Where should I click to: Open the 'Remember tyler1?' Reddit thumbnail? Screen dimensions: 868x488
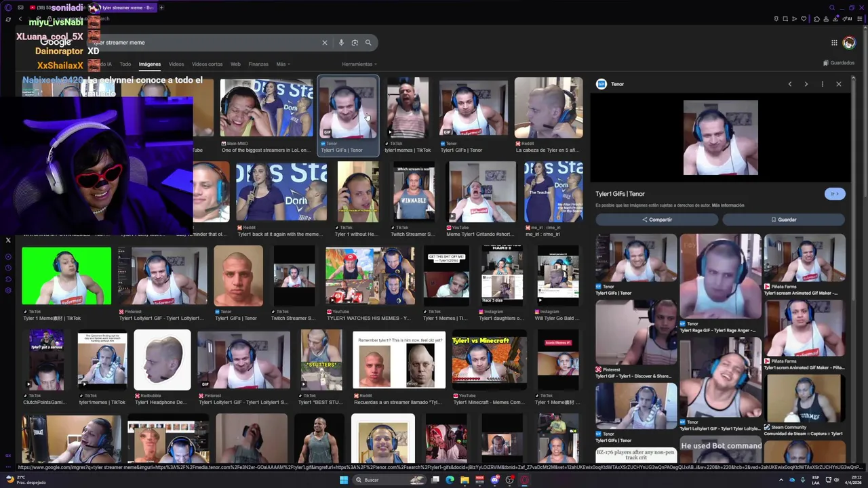tap(399, 360)
